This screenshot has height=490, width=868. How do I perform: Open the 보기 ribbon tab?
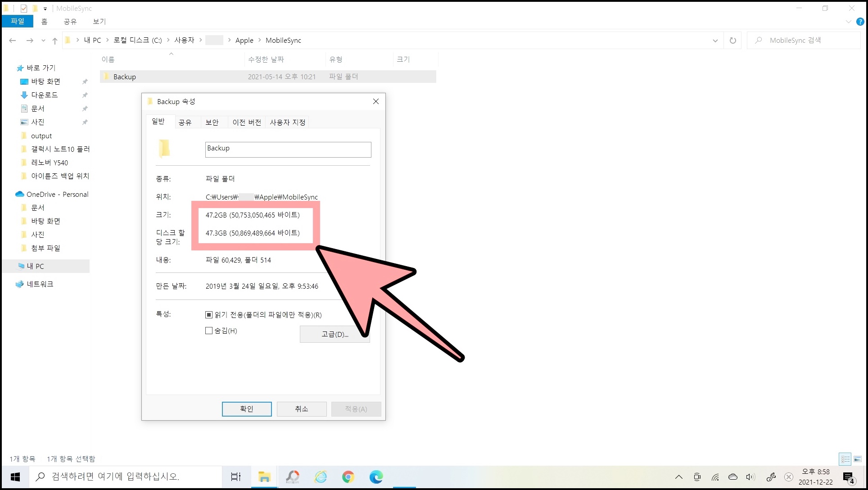pyautogui.click(x=99, y=22)
